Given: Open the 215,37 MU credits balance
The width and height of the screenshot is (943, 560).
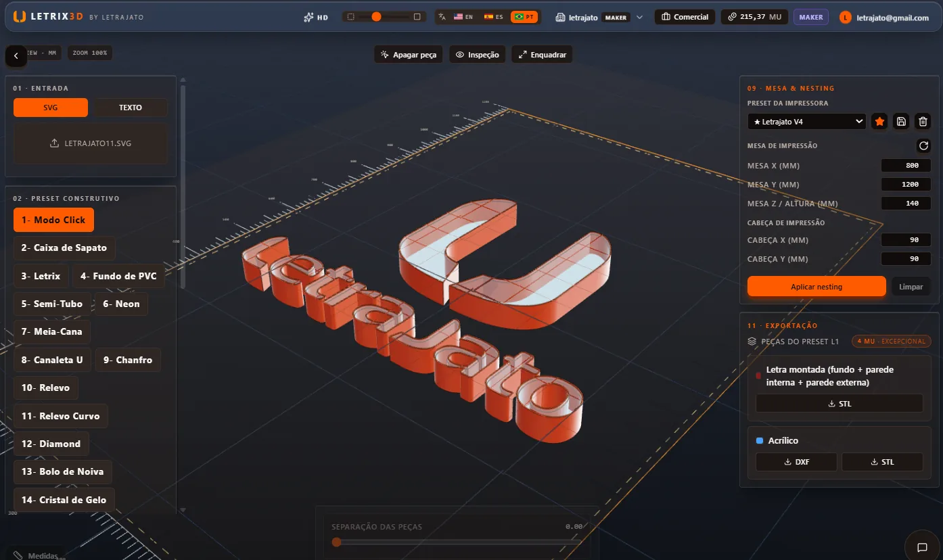Looking at the screenshot, I should [754, 17].
